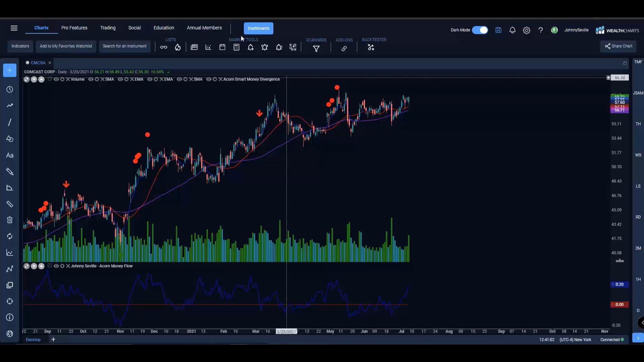Image resolution: width=644 pixels, height=362 pixels.
Task: Open the bell with exclamation icon
Action: (279, 47)
